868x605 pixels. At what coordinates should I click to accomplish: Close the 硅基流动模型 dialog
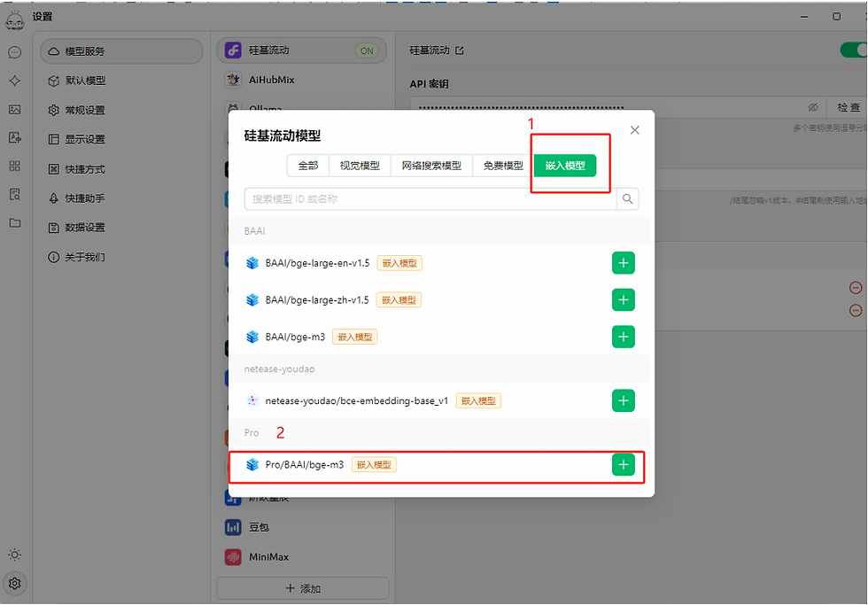(634, 130)
